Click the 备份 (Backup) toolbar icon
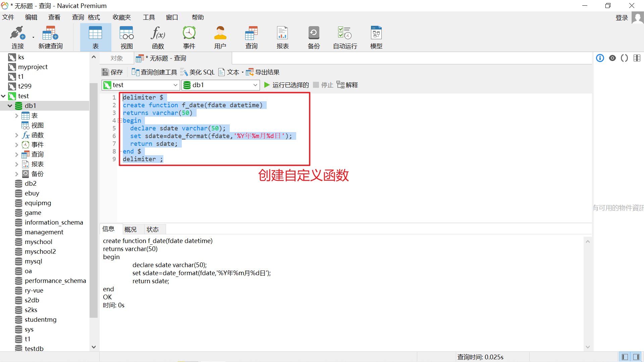The width and height of the screenshot is (644, 362). coord(314,37)
